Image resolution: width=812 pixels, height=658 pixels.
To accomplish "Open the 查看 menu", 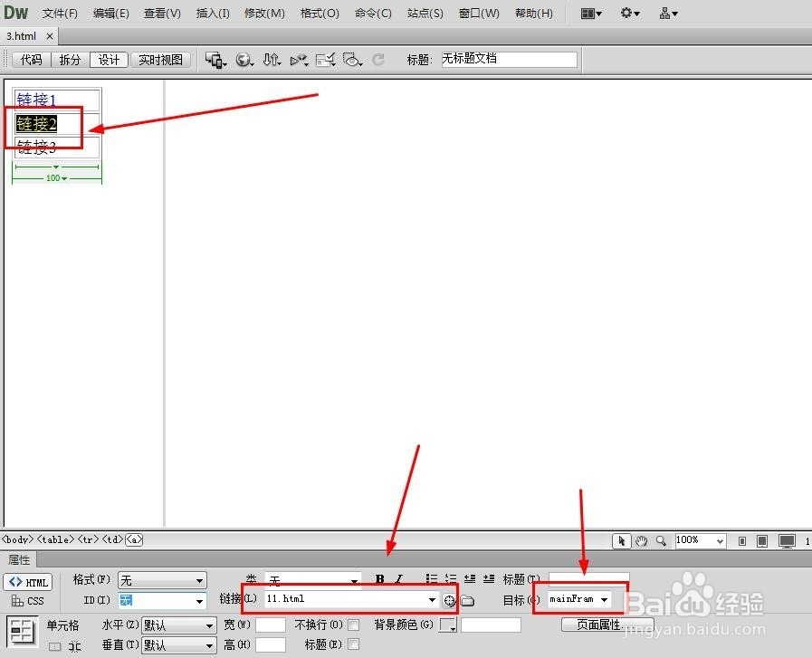I will 160,13.
